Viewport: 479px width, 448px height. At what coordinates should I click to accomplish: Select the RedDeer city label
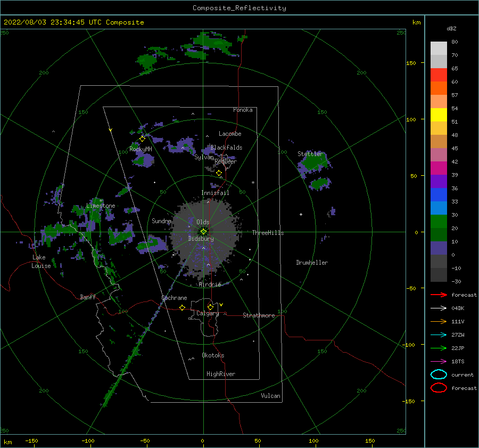(x=226, y=161)
